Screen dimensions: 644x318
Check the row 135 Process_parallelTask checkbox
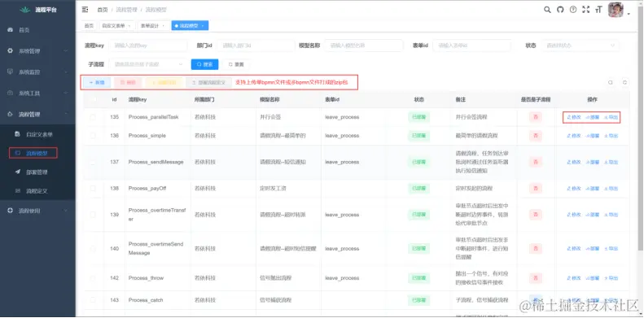coord(94,117)
